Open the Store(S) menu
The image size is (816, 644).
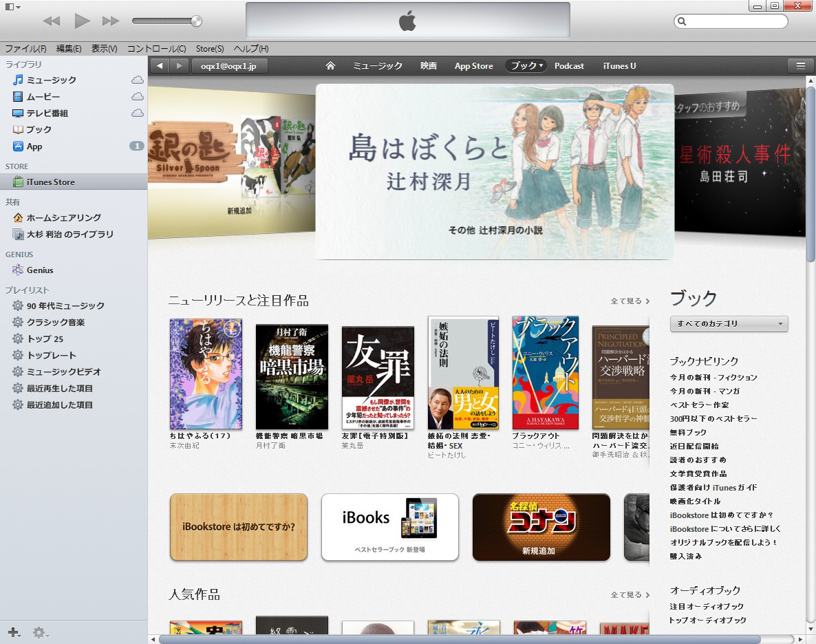210,48
